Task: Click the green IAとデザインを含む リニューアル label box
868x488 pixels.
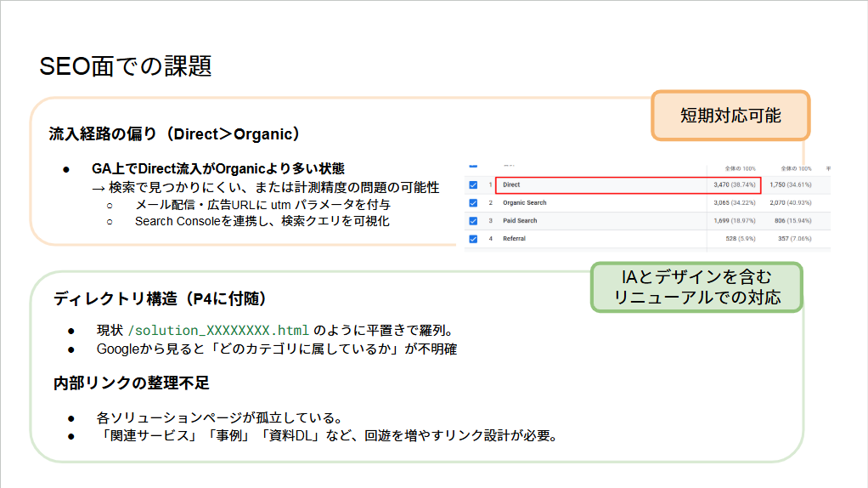Action: tap(696, 287)
